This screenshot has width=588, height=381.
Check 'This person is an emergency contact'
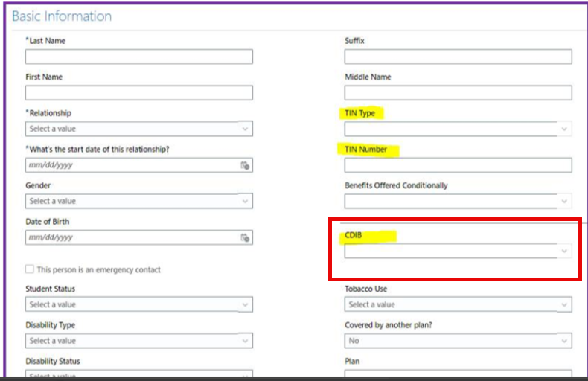click(30, 269)
